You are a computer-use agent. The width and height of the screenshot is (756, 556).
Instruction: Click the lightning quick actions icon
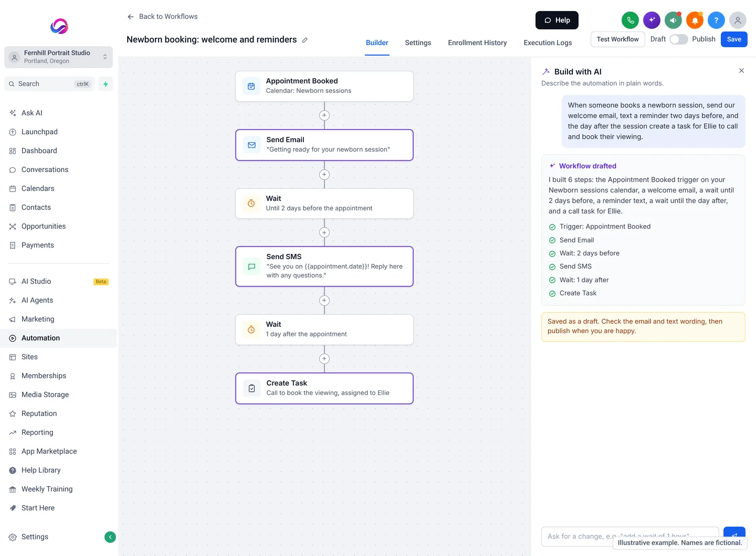coord(106,84)
